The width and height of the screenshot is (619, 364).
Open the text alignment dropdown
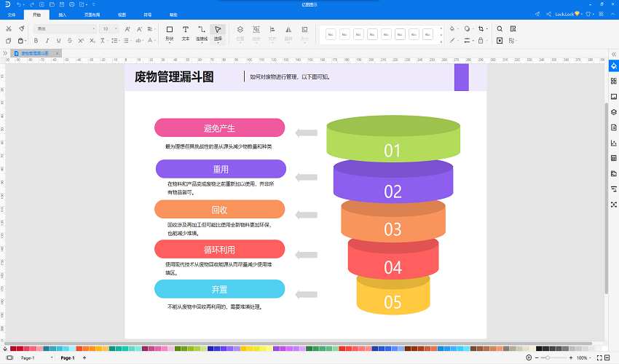151,29
